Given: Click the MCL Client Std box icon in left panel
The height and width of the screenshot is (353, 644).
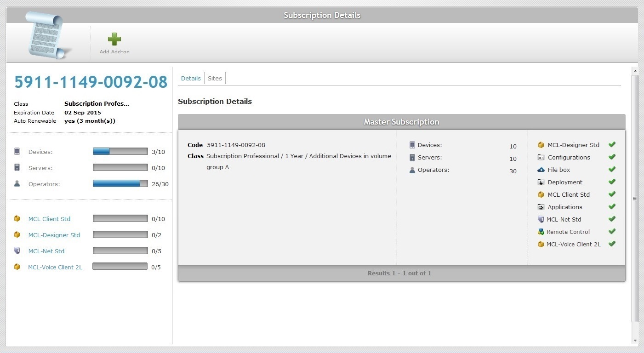Looking at the screenshot, I should tap(17, 218).
